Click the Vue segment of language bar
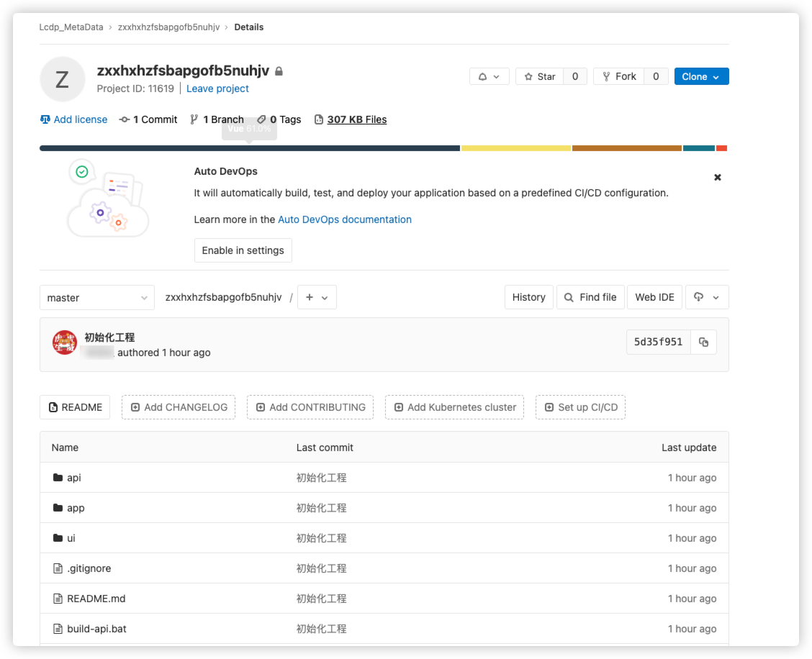This screenshot has width=812, height=659. tap(249, 148)
